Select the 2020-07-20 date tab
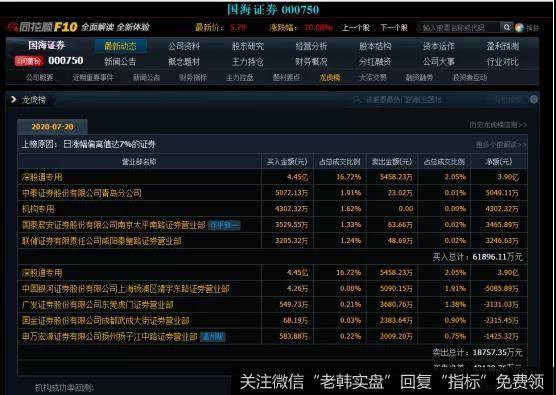Screen dimensions: 556x395 (52, 127)
